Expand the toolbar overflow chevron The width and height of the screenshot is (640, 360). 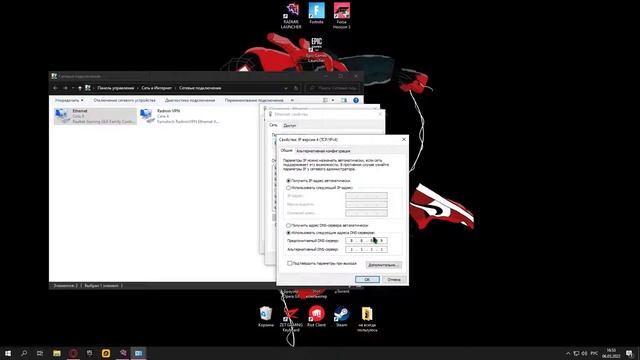pos(292,100)
